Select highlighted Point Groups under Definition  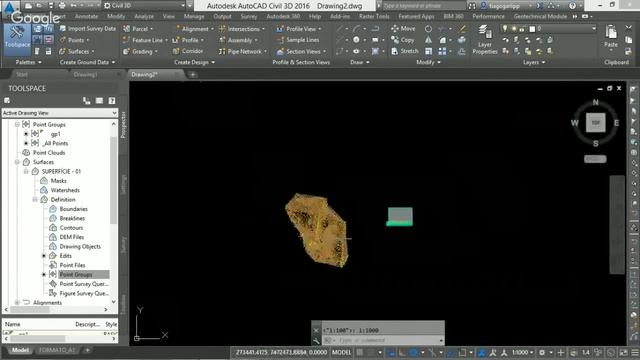click(76, 275)
